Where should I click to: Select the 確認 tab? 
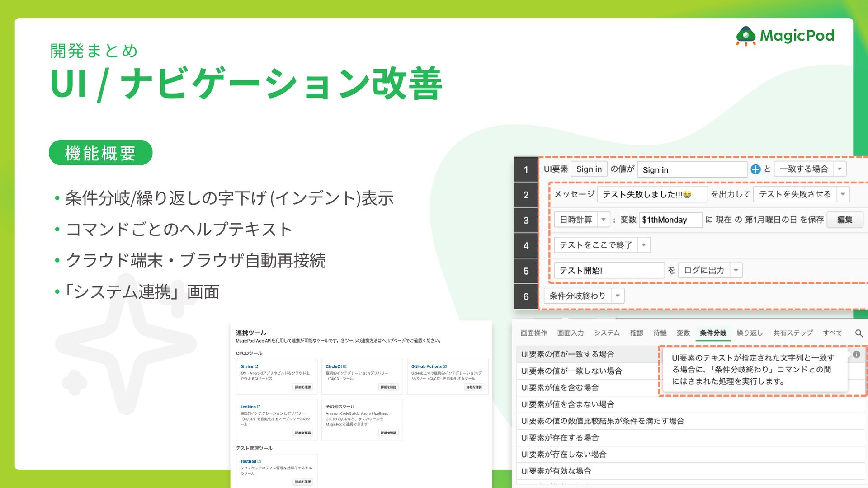click(637, 333)
